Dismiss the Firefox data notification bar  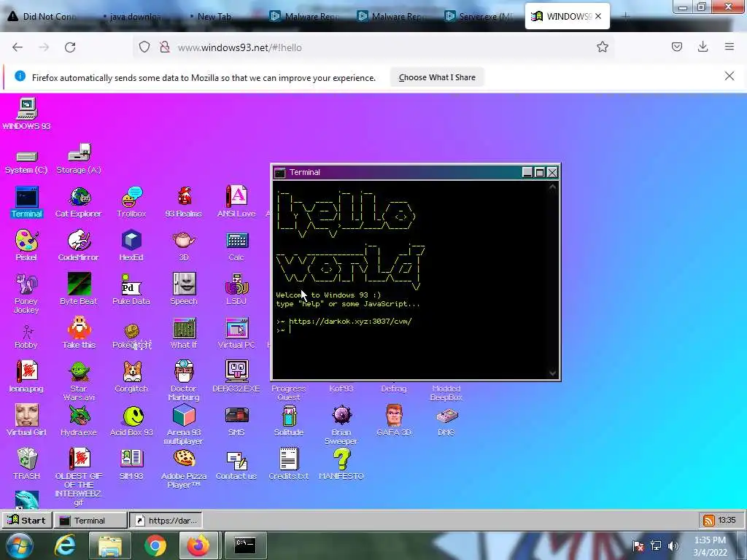729,76
